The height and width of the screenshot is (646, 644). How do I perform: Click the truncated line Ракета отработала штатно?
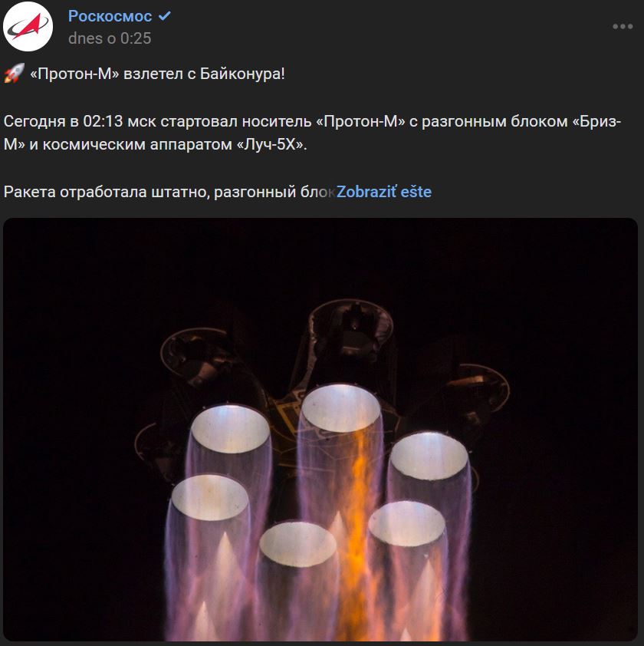pos(169,192)
